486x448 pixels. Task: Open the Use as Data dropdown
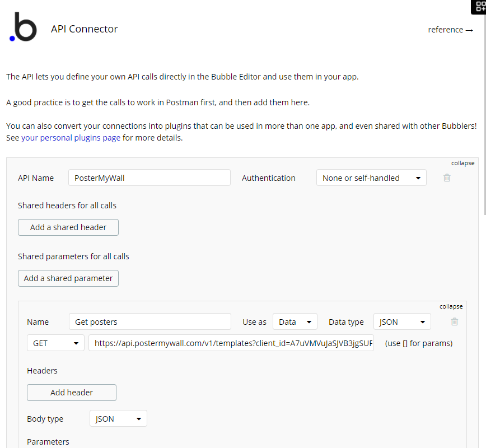pyautogui.click(x=295, y=321)
